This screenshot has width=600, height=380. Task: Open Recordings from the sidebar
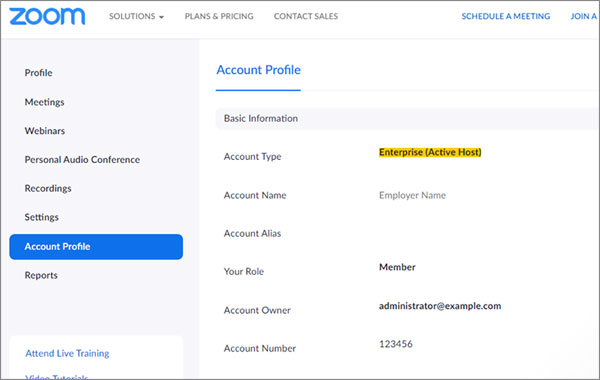(48, 188)
